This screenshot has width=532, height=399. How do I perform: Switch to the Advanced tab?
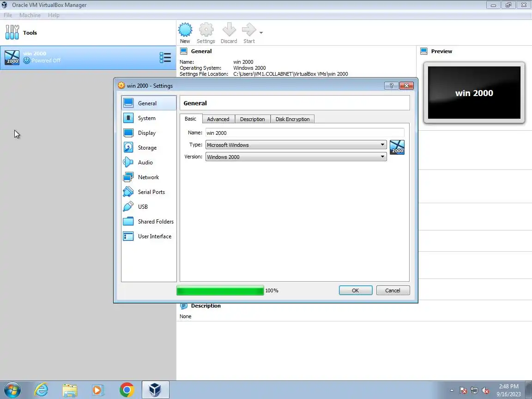(x=218, y=119)
